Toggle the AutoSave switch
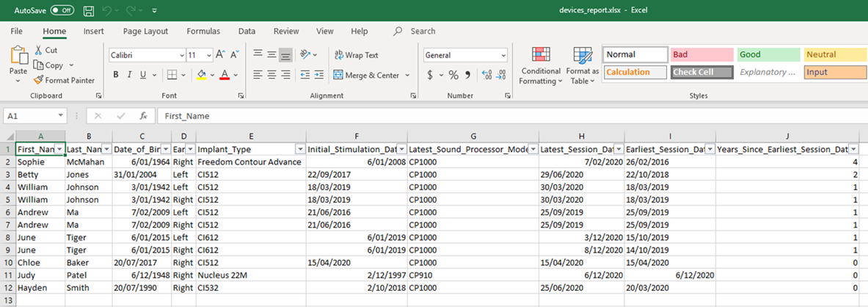868x307 pixels. pyautogui.click(x=62, y=11)
